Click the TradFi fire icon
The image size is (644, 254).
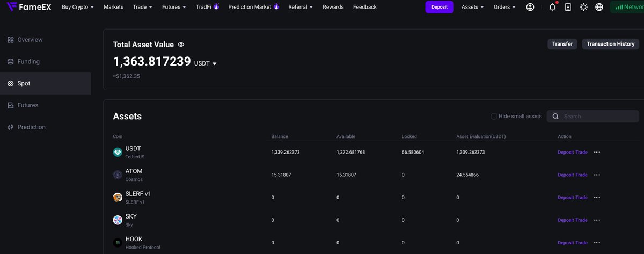click(216, 6)
